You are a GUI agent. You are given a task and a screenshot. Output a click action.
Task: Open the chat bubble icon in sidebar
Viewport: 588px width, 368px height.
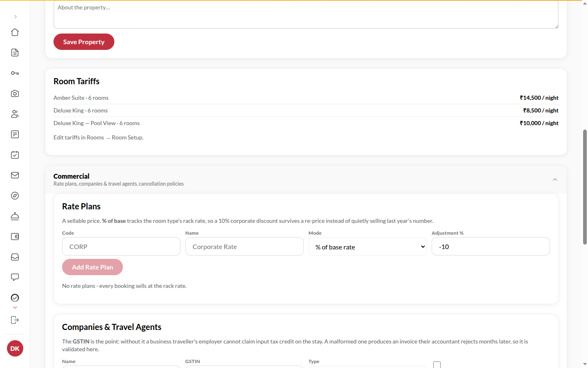tap(15, 278)
